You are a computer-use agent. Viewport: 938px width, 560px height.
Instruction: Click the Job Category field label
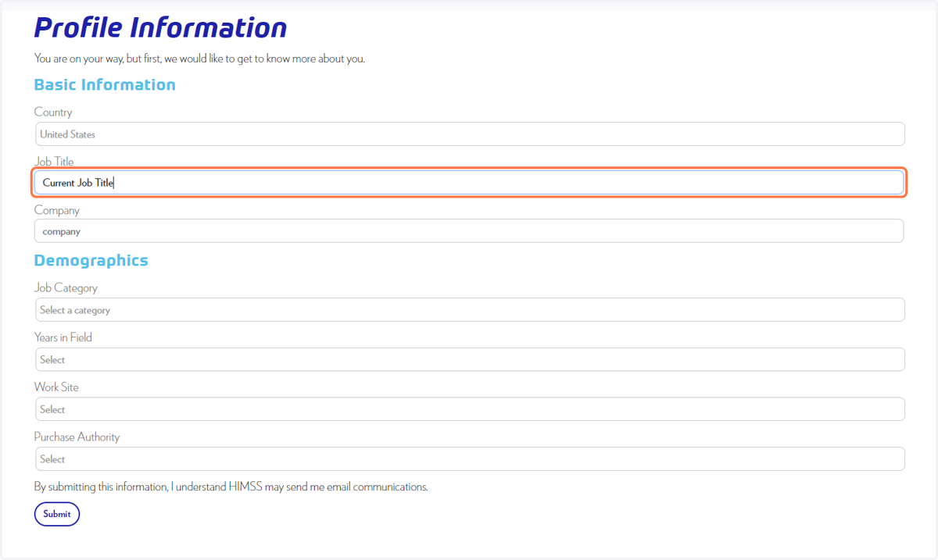(x=66, y=288)
